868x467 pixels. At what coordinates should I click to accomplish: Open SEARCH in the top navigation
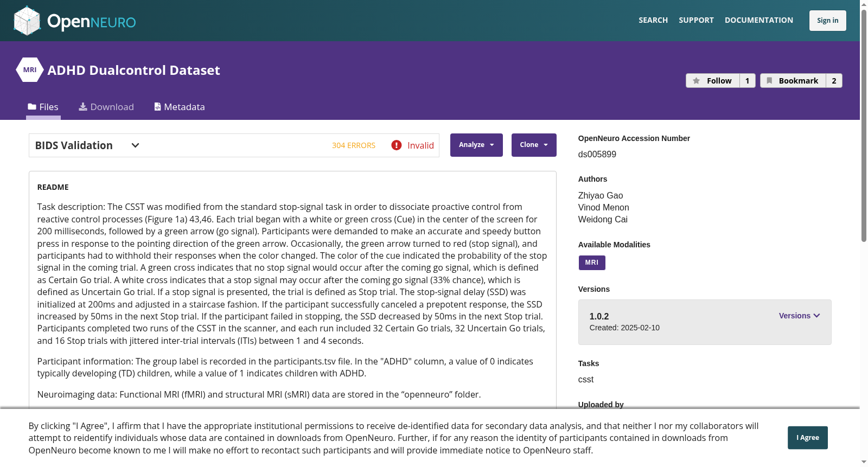(653, 20)
